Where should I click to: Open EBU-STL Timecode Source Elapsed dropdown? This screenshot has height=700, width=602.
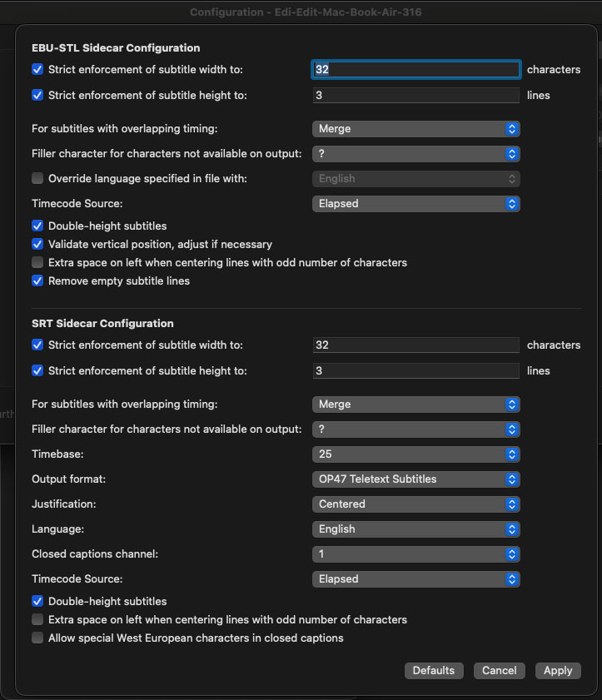tap(416, 203)
